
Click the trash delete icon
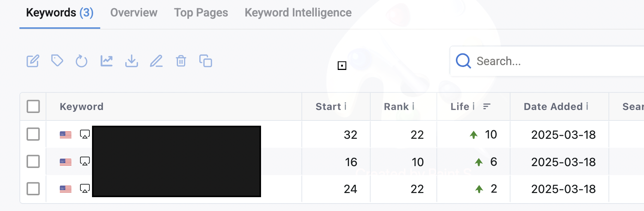181,61
